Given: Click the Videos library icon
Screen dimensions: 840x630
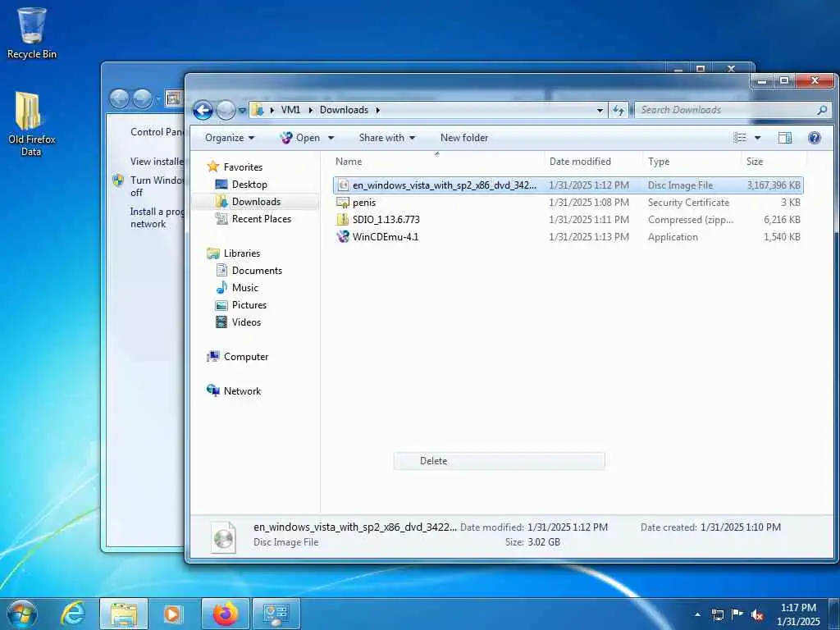Looking at the screenshot, I should [221, 322].
